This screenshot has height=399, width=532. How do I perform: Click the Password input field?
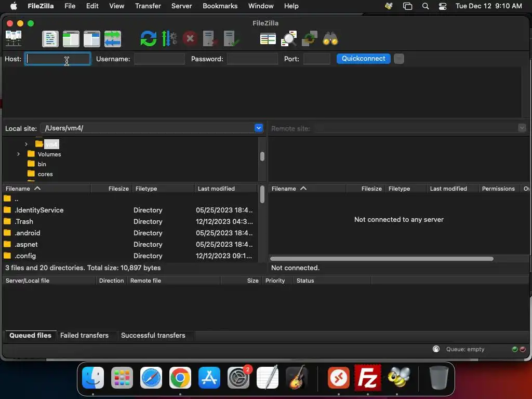[x=252, y=59]
